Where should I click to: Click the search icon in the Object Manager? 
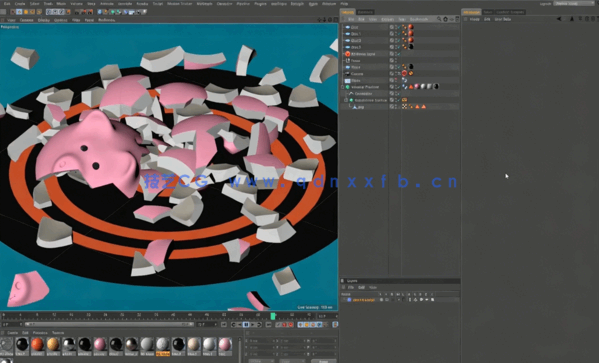(439, 19)
